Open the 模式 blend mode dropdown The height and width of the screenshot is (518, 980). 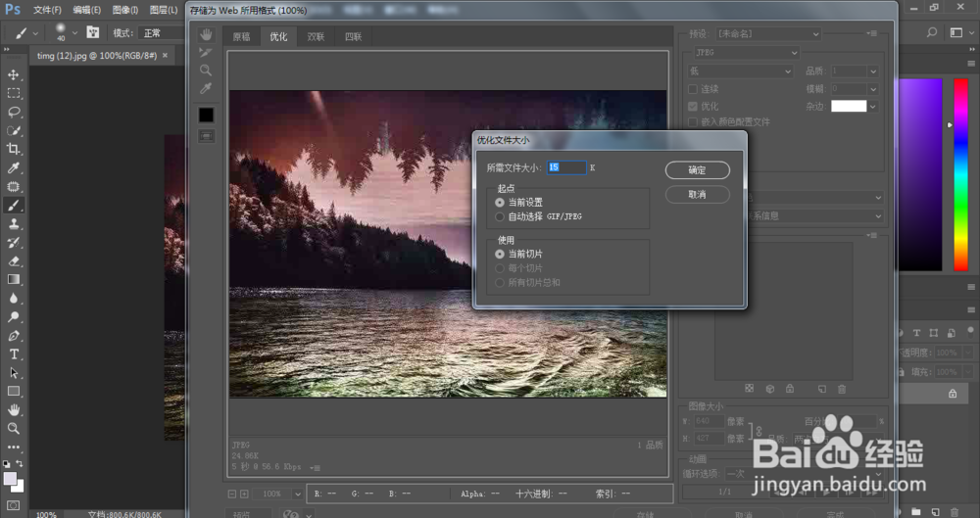click(x=162, y=33)
